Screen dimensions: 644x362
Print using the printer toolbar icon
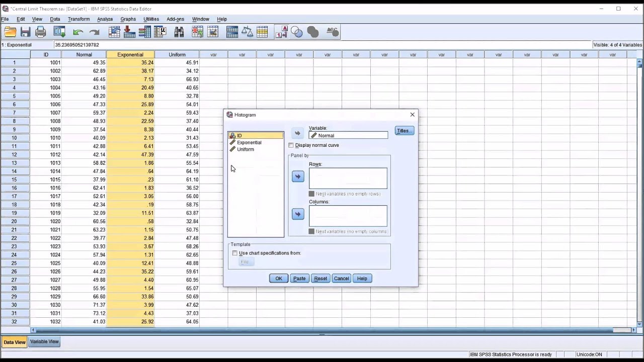point(41,32)
